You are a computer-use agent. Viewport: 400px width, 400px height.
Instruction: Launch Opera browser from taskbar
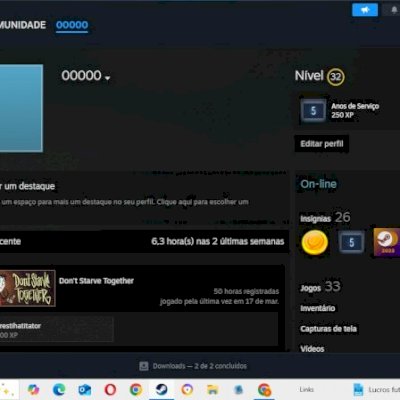coord(110,389)
